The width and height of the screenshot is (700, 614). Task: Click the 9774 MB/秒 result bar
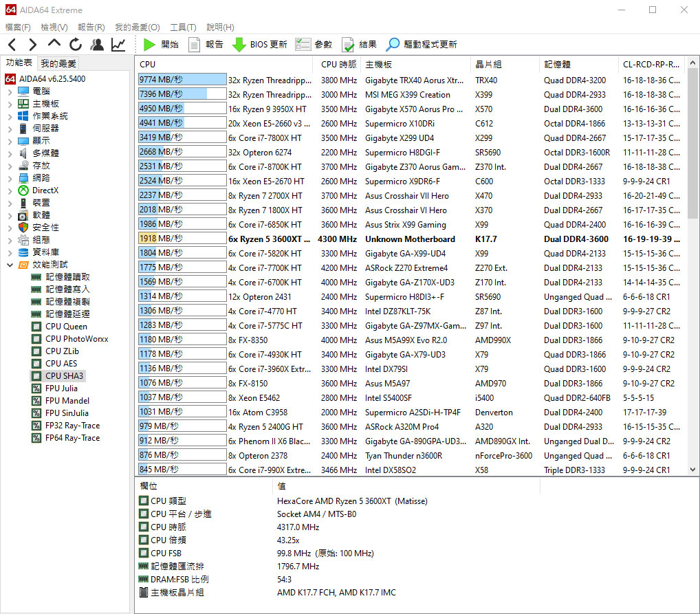(x=182, y=80)
